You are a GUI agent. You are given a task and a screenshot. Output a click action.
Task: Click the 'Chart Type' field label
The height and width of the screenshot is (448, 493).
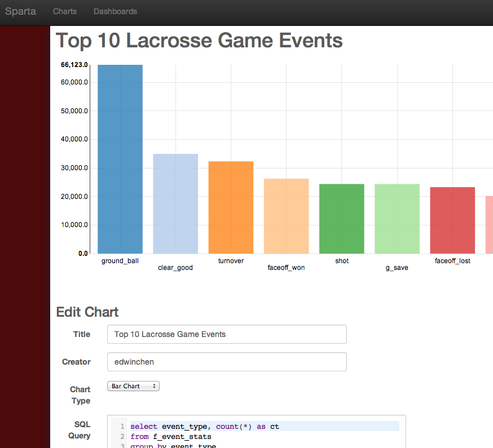point(81,395)
